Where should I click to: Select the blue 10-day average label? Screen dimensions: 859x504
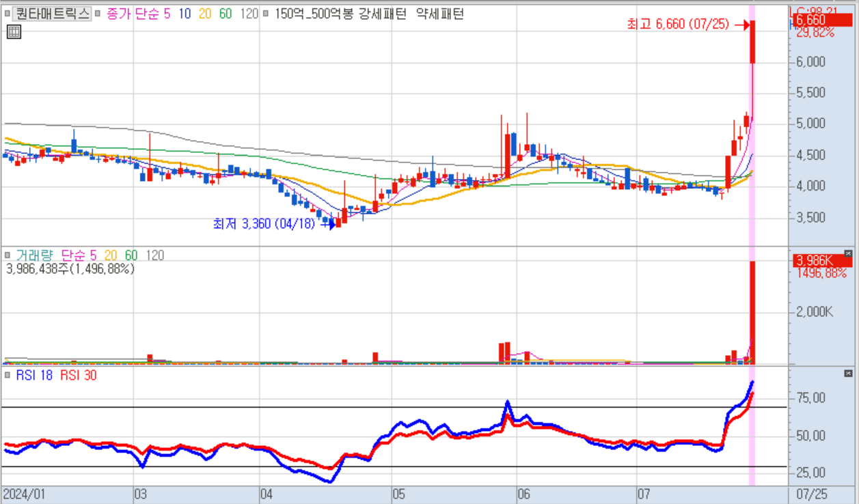click(185, 14)
